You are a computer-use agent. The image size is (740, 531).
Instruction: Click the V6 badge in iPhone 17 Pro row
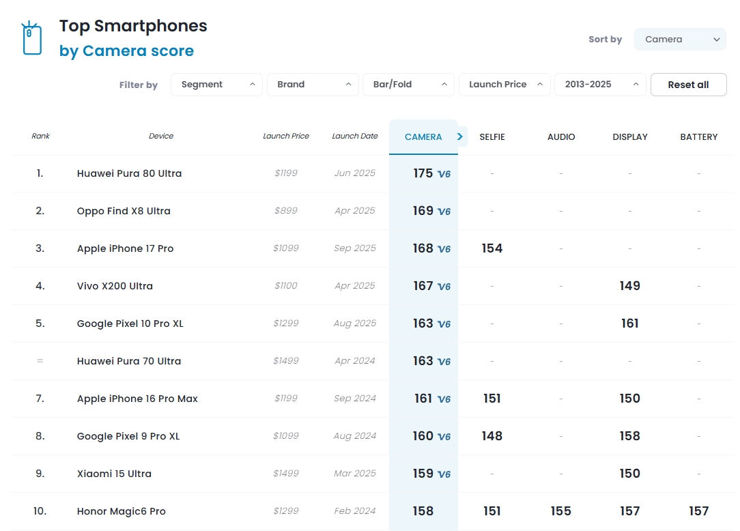[445, 249]
